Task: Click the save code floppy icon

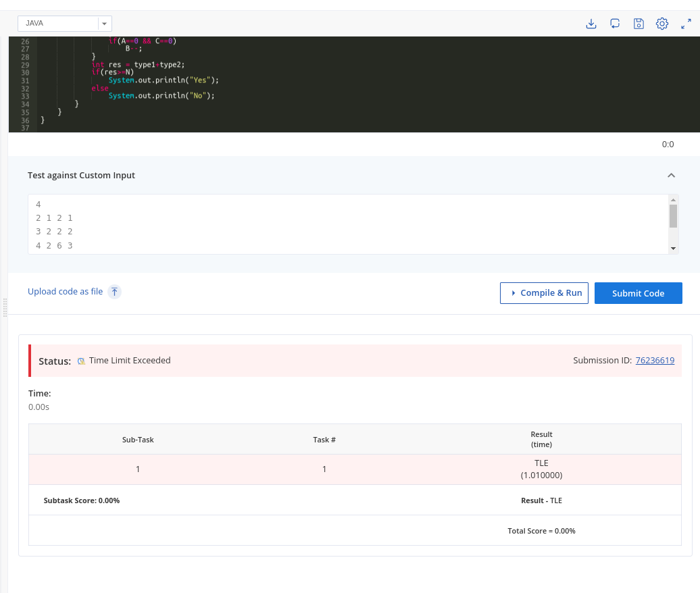Action: 639,24
